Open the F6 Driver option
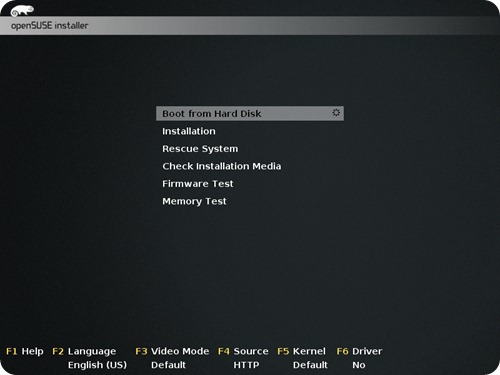 click(x=359, y=351)
